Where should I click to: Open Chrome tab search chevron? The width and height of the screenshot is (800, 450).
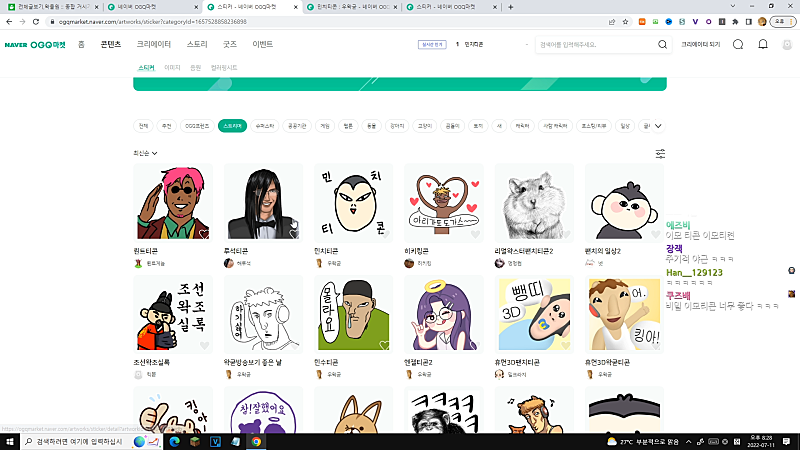(x=733, y=7)
